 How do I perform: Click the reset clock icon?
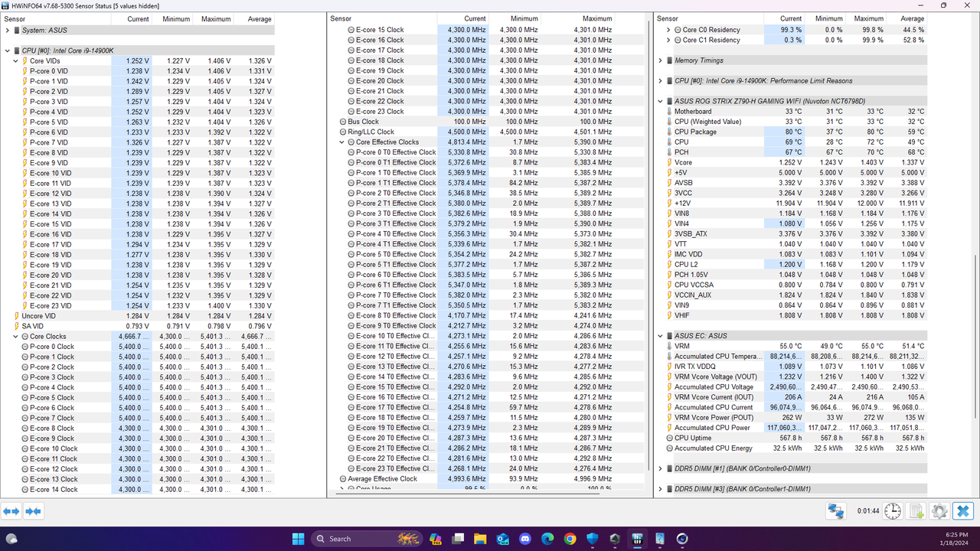click(893, 511)
